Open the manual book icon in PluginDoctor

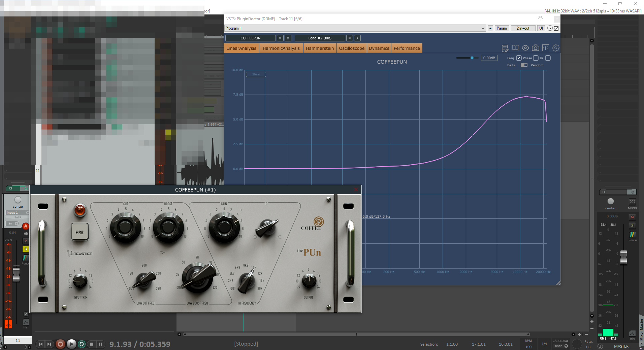(x=515, y=48)
